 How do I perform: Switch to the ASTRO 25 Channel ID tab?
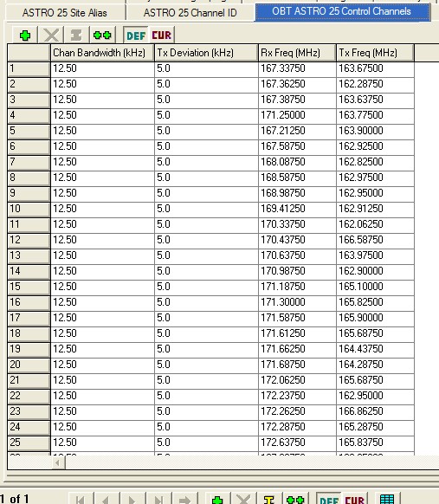coord(190,12)
